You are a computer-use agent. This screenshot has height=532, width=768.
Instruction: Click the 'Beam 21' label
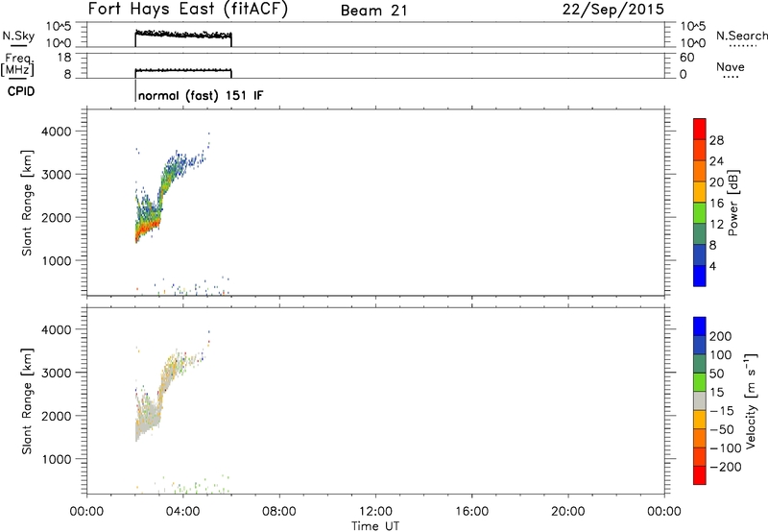coord(373,11)
